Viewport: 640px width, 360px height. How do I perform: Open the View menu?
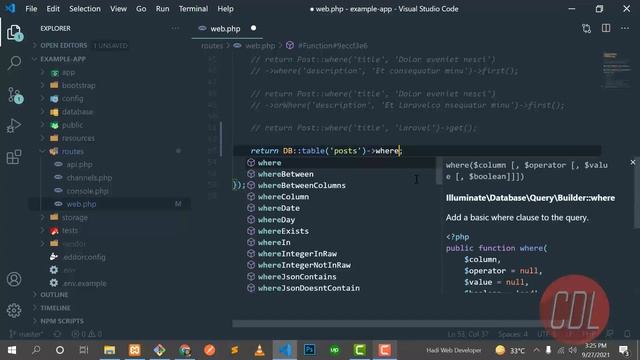coord(118,9)
